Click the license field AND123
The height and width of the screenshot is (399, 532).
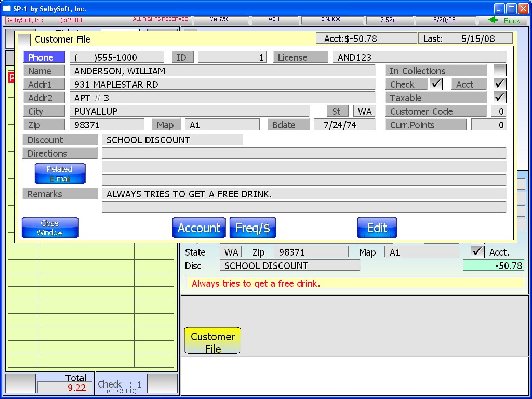419,57
